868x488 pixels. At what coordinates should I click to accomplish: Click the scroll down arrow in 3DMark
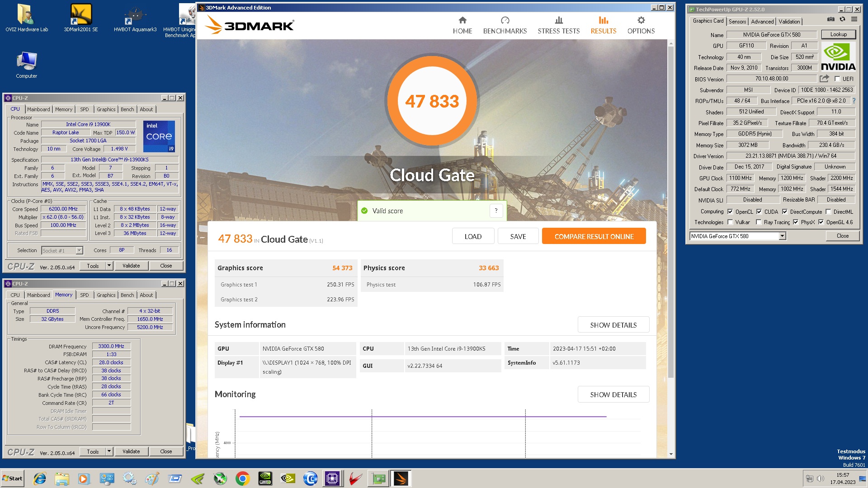click(671, 454)
